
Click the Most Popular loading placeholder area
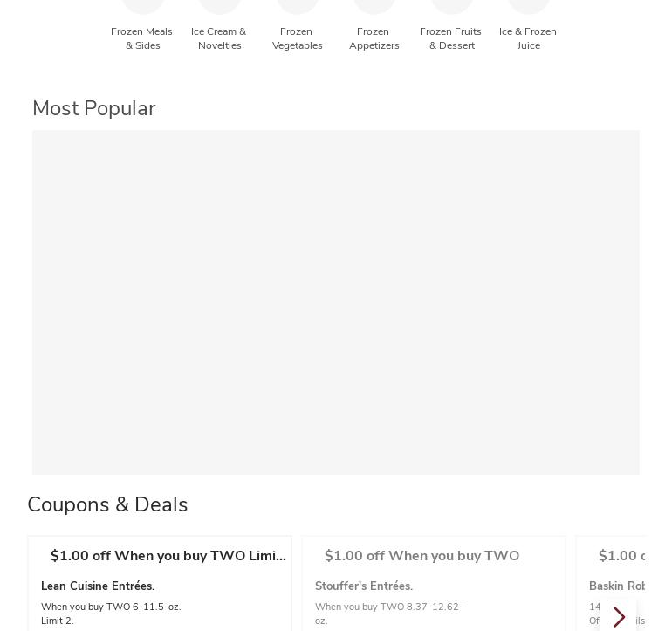pyautogui.click(x=336, y=302)
